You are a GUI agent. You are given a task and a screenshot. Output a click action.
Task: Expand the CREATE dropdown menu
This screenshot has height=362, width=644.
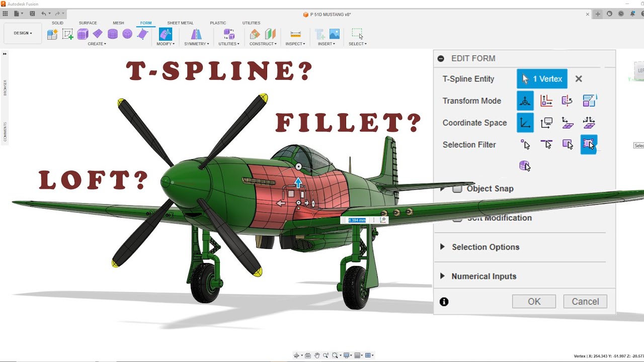click(x=97, y=44)
